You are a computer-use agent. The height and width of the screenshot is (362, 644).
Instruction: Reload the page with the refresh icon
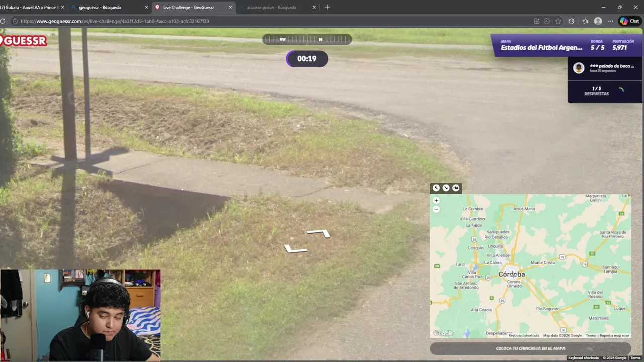tap(3, 21)
